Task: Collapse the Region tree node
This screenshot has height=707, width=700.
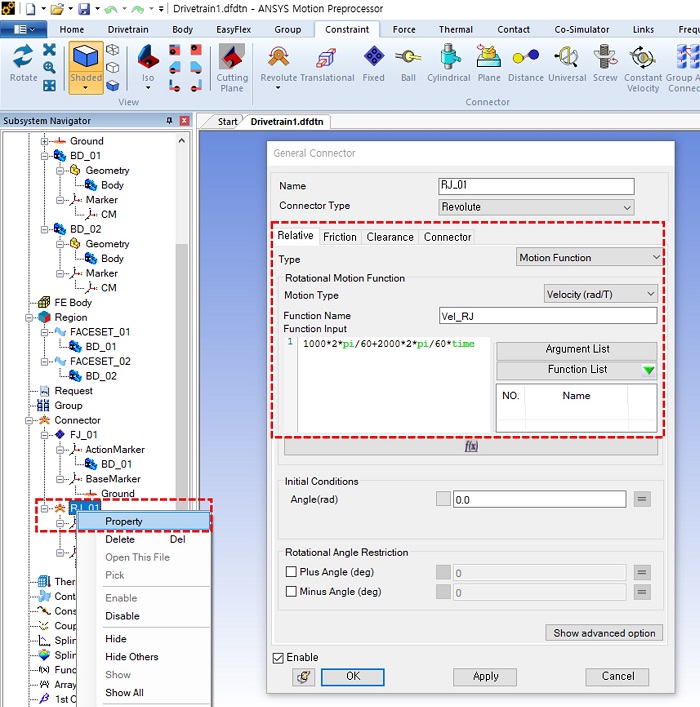Action: click(29, 317)
